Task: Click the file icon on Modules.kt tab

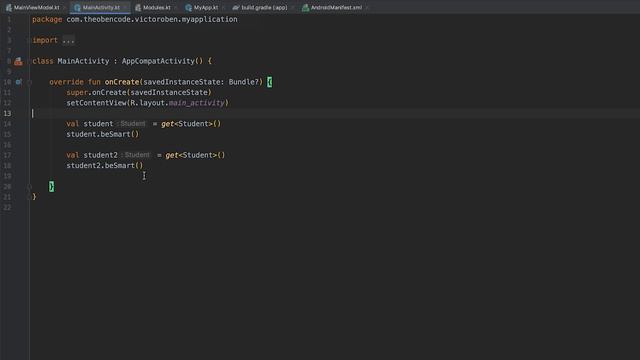Action: click(x=138, y=7)
